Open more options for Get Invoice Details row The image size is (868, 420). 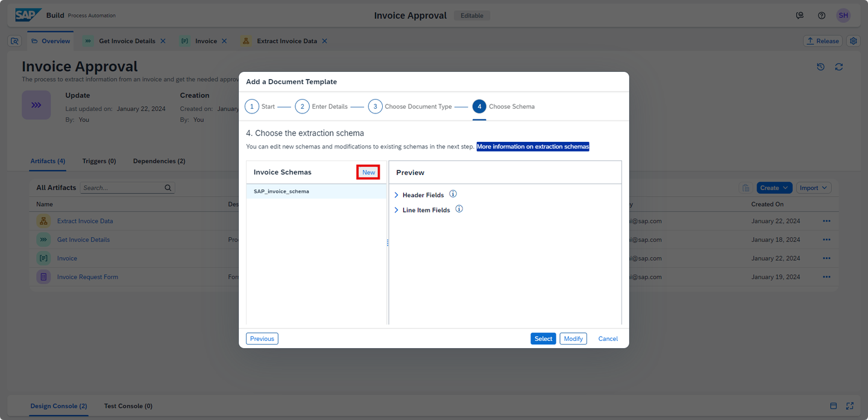[x=826, y=240]
